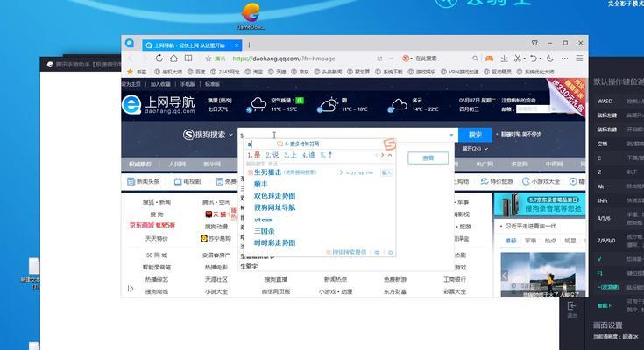This screenshot has height=350, width=644.
Task: Open the three-dots more tools icon
Action: (565, 59)
